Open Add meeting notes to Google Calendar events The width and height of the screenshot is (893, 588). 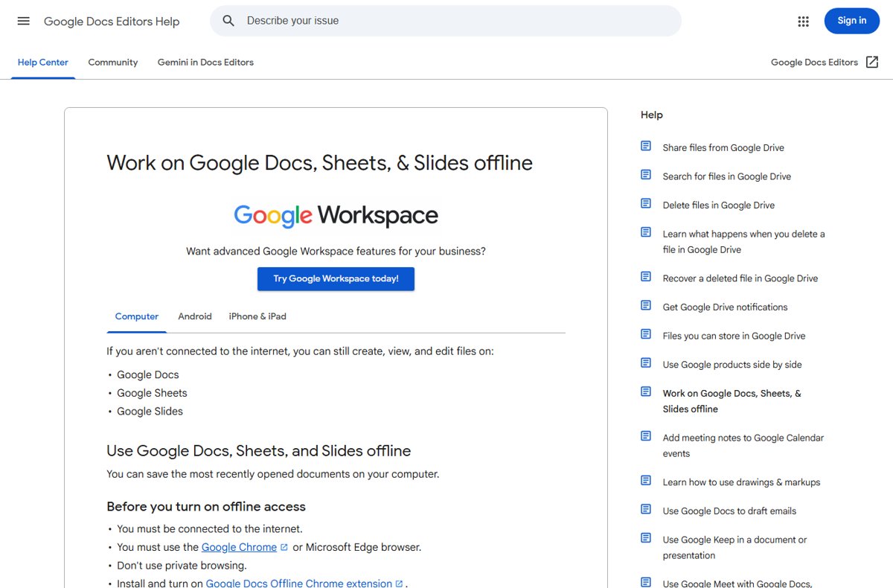point(743,446)
